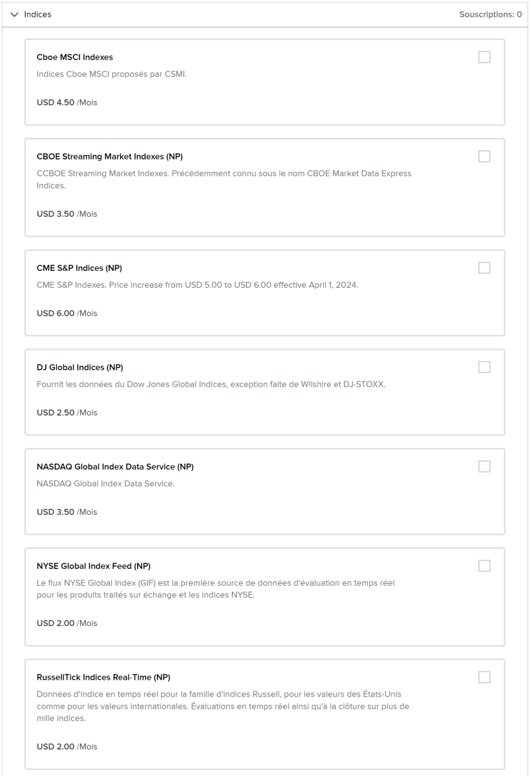Subscribe via NYSE Global Index Feed checkbox

pos(484,566)
